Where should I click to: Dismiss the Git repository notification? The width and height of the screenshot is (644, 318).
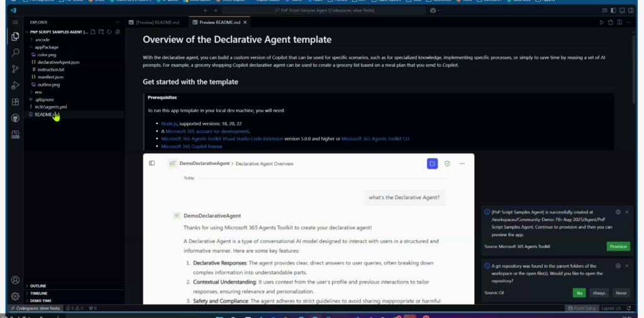[x=627, y=266]
